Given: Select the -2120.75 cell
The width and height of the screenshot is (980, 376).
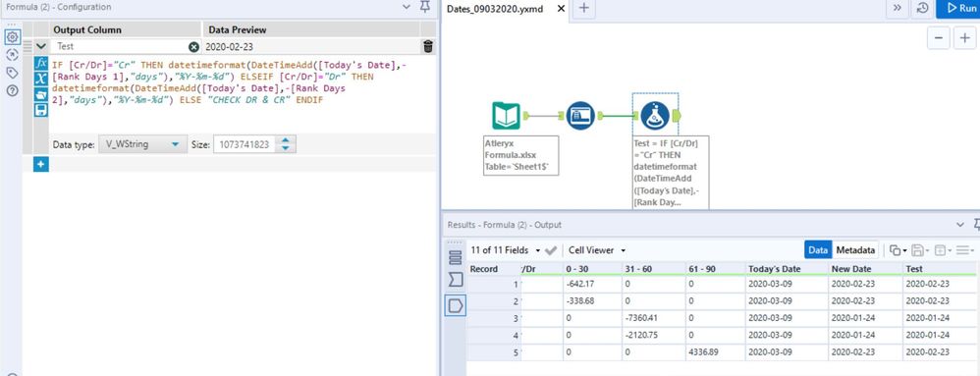Looking at the screenshot, I should (654, 335).
